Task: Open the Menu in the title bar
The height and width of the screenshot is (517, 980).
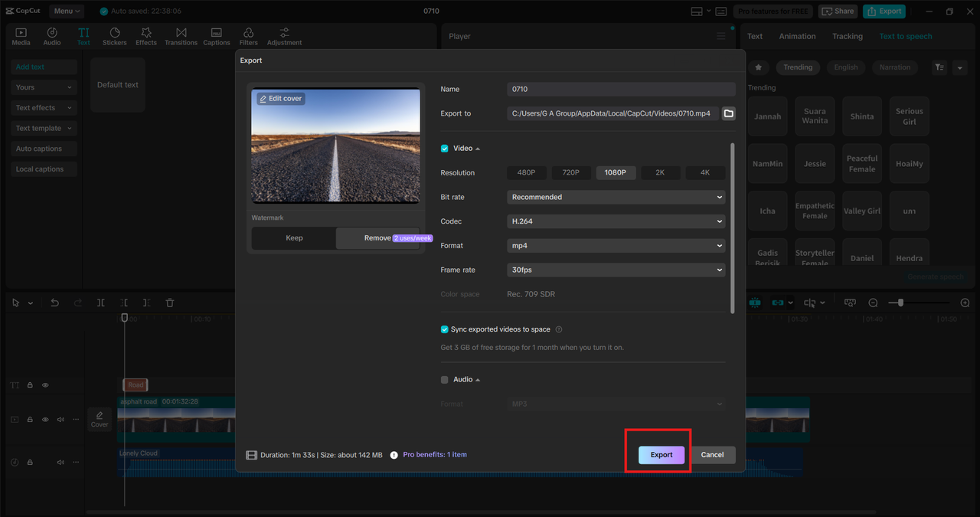Action: (67, 11)
